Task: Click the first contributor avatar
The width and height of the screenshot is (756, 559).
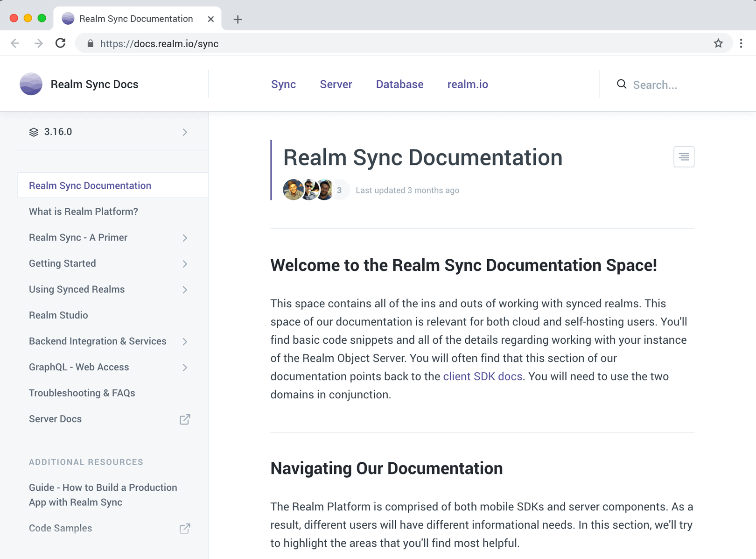Action: (293, 190)
